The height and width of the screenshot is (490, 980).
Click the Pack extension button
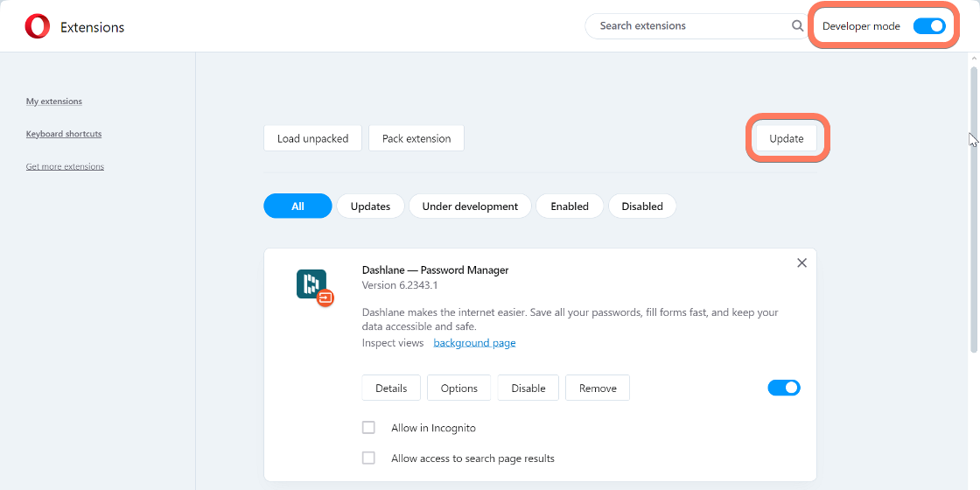click(x=416, y=138)
